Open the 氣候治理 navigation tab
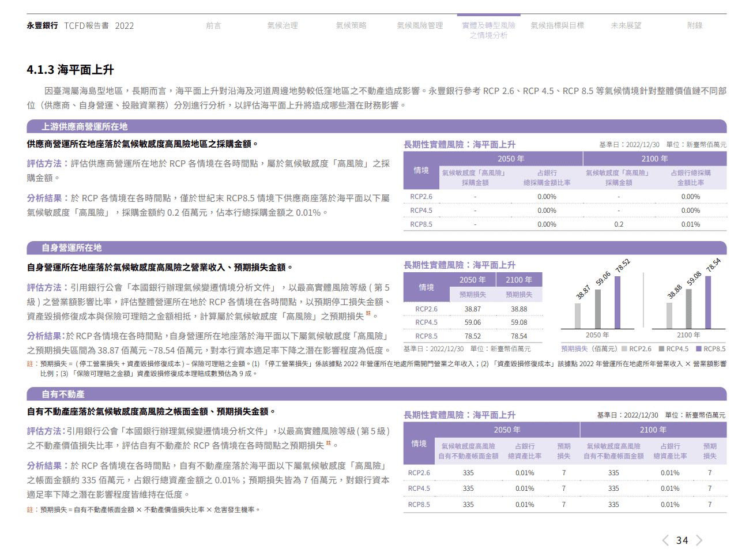The width and height of the screenshot is (753, 560). pos(283,25)
